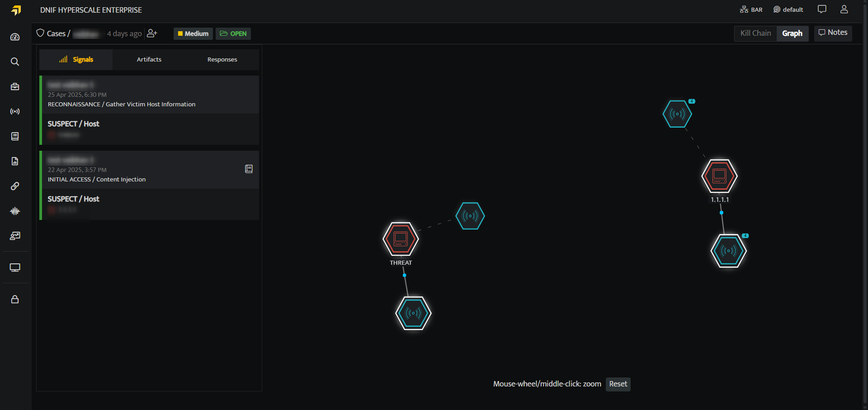
Task: Open the chain link sidebar icon
Action: pyautogui.click(x=15, y=186)
